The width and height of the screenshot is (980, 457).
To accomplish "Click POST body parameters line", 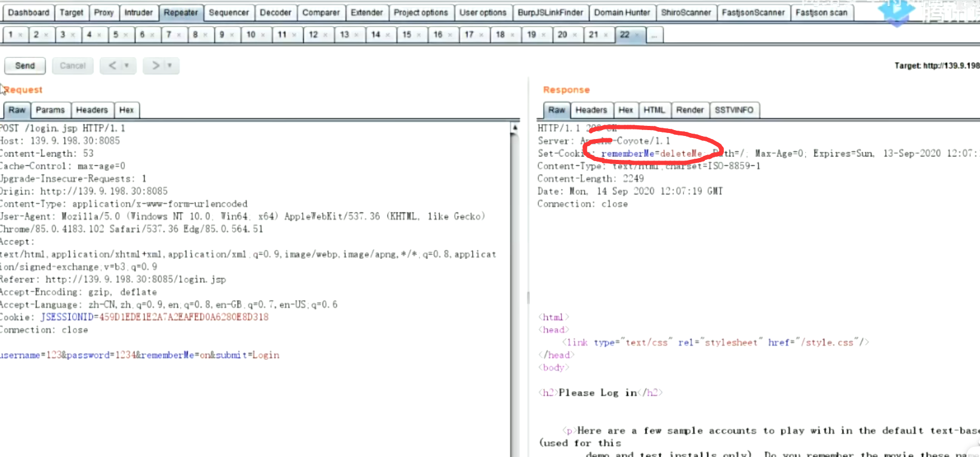I will 140,355.
